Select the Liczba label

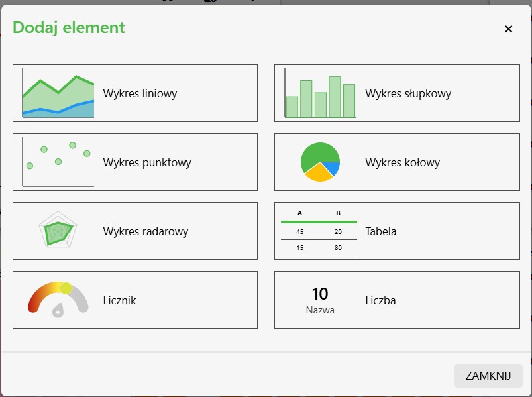pyautogui.click(x=380, y=300)
